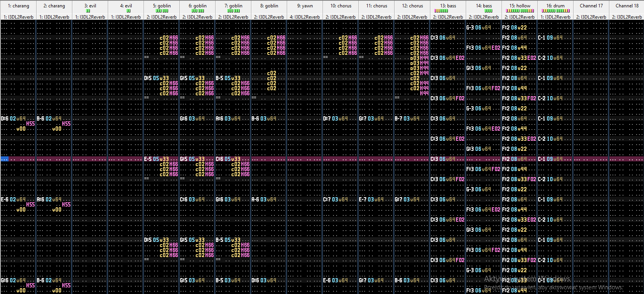This screenshot has height=294, width=644.
Task: Select 'D#6 02 v64' note in charang channel 1
Action: (x=13, y=119)
